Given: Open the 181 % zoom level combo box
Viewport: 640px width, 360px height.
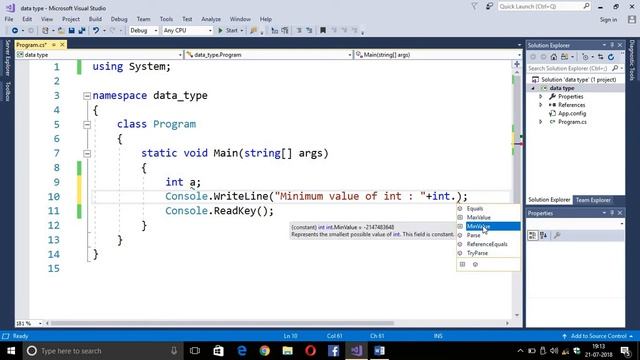Looking at the screenshot, I should pos(29,323).
